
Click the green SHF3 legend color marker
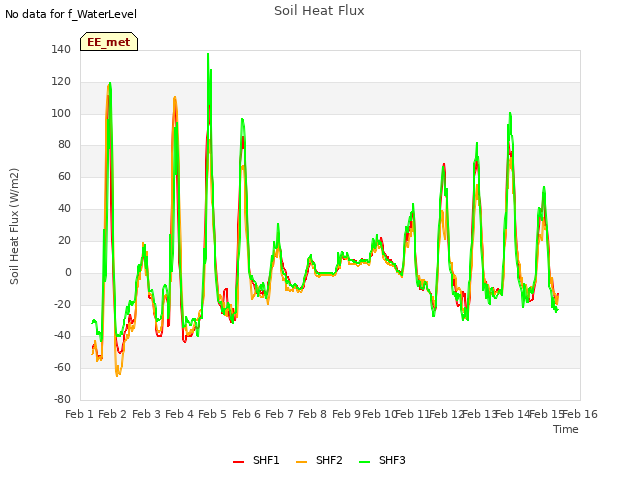364,462
